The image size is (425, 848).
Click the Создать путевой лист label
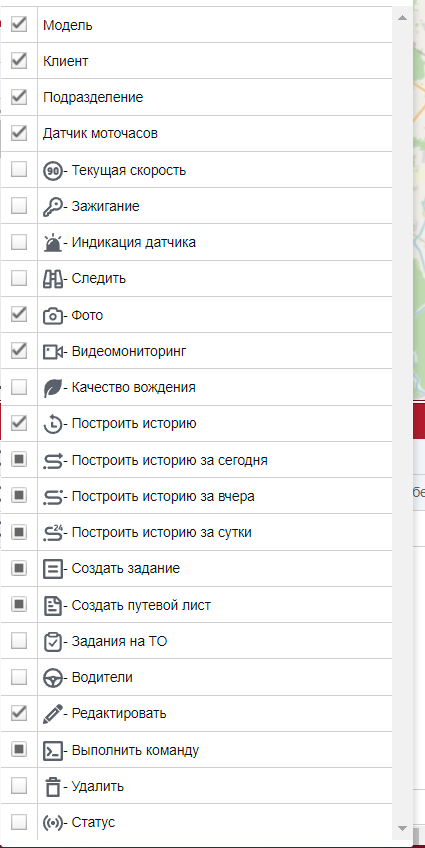point(141,605)
